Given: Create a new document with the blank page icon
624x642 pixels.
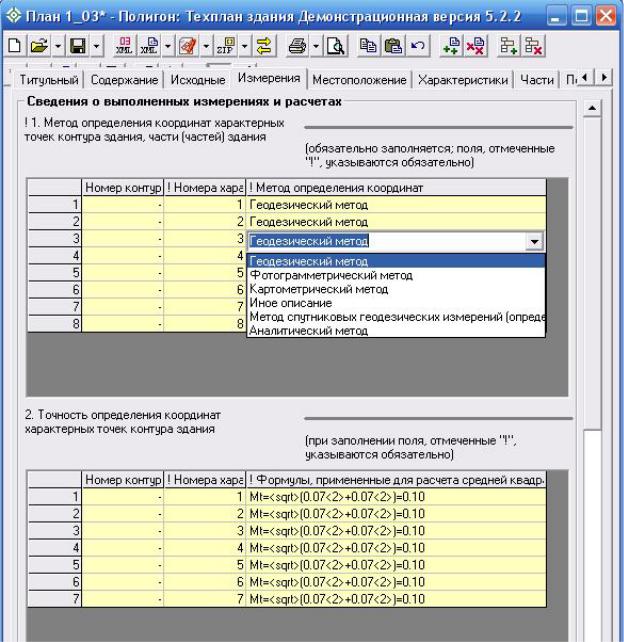Looking at the screenshot, I should click(15, 45).
